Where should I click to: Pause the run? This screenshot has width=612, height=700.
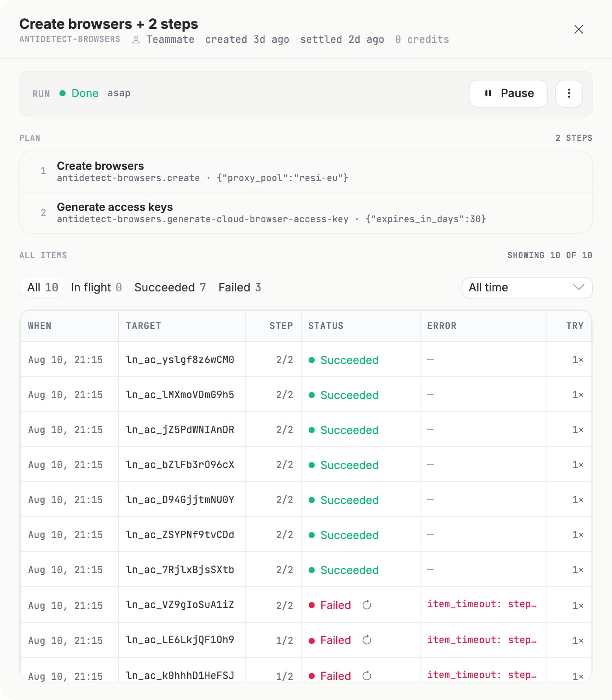coord(508,93)
